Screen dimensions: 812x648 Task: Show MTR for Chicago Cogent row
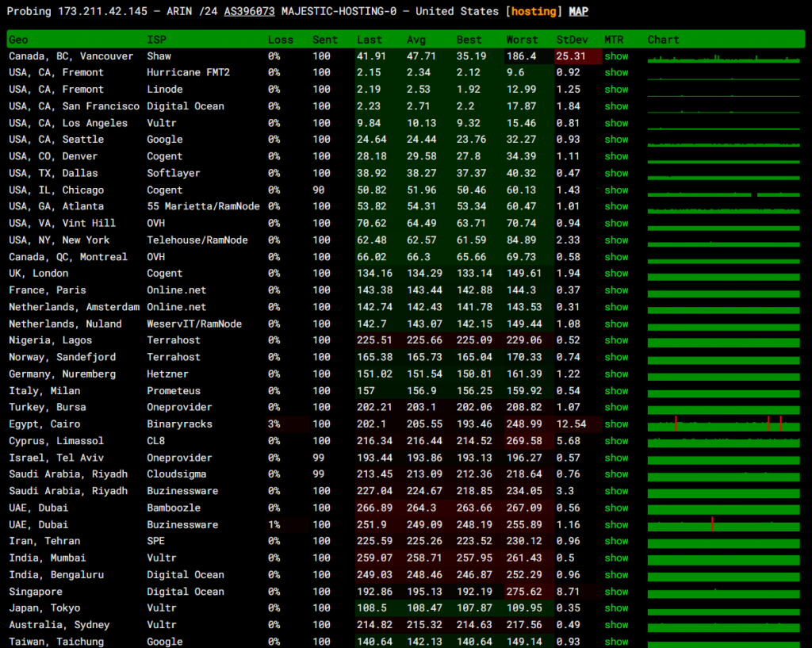(x=616, y=190)
